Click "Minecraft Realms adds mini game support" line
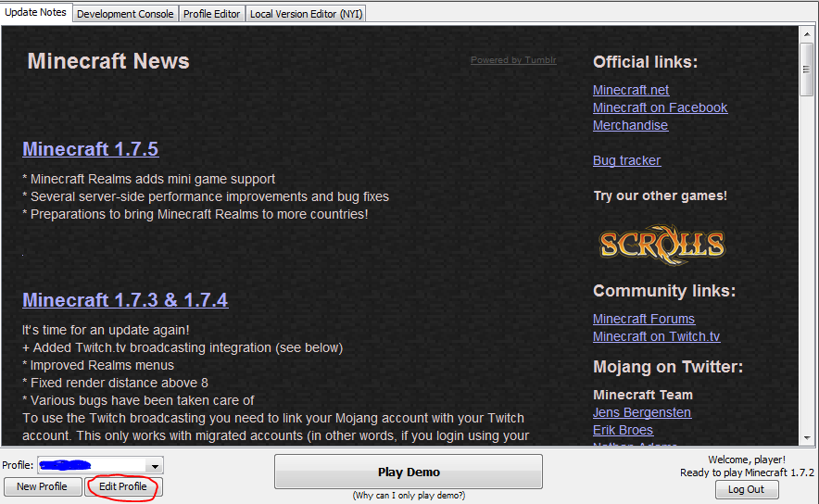The width and height of the screenshot is (819, 504). pyautogui.click(x=149, y=179)
